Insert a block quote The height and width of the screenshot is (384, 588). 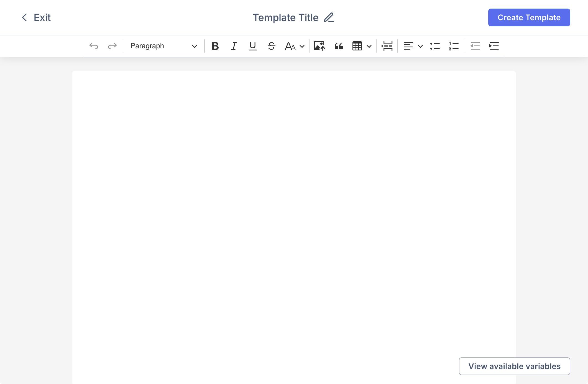point(339,46)
